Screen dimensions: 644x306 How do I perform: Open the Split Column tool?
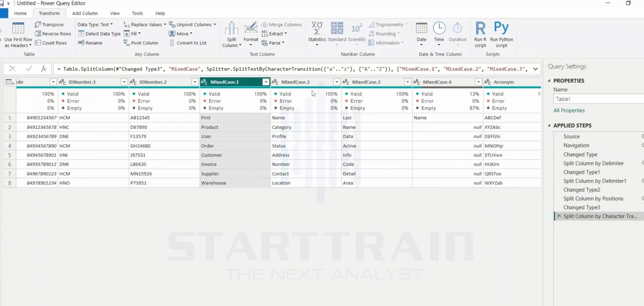(232, 35)
